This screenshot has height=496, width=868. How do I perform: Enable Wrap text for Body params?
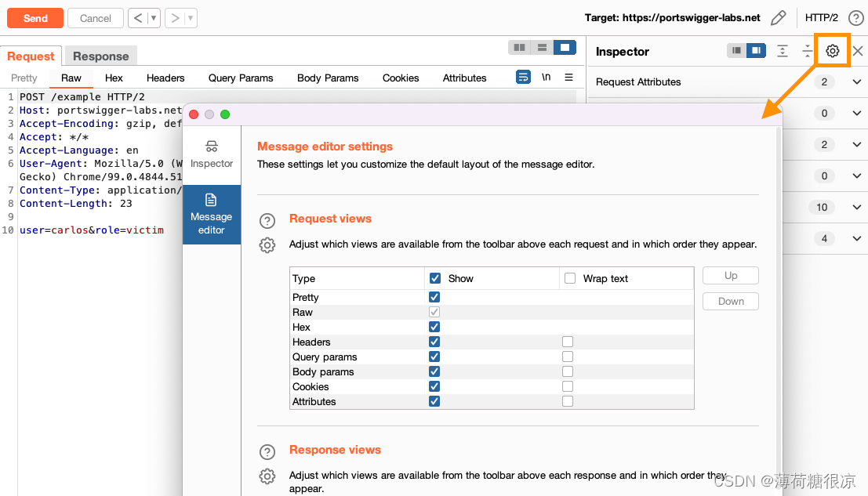[x=568, y=371]
